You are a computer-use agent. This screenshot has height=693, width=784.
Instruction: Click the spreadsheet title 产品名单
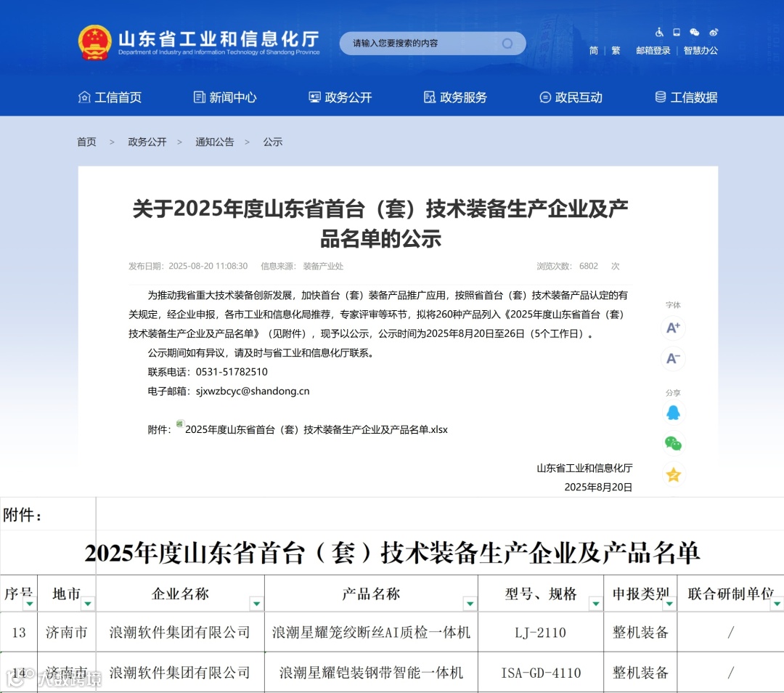(392, 553)
